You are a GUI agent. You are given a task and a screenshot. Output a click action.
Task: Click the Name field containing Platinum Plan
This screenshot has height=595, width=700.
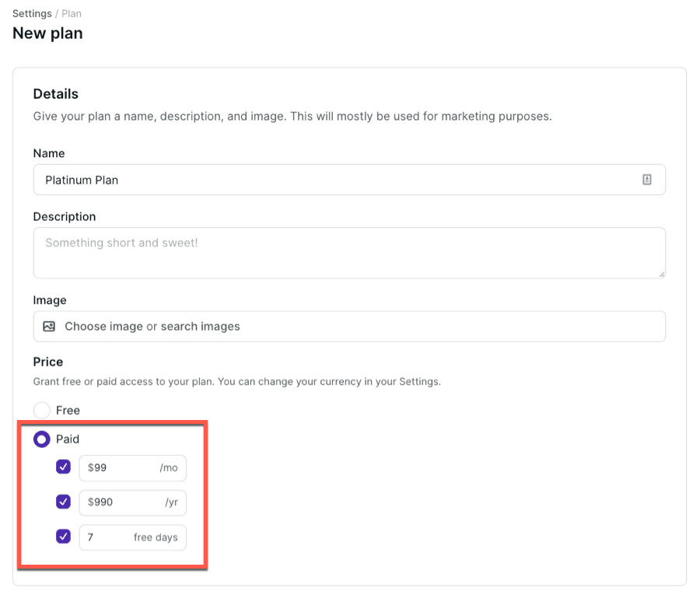pos(334,180)
